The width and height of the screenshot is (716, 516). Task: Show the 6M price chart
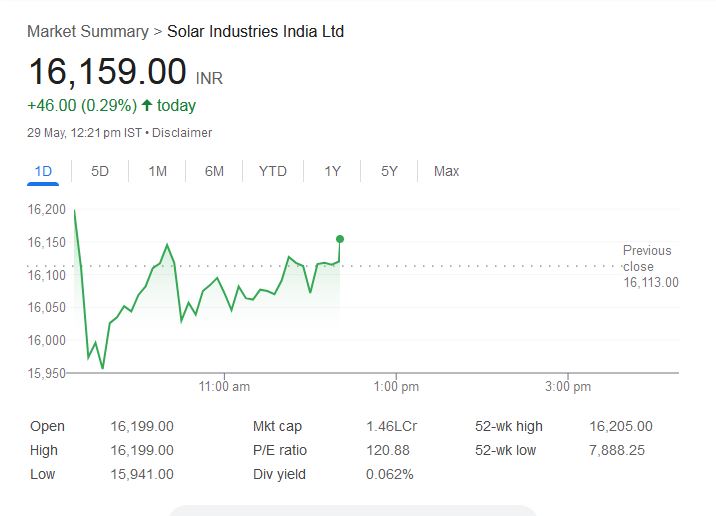coord(214,171)
